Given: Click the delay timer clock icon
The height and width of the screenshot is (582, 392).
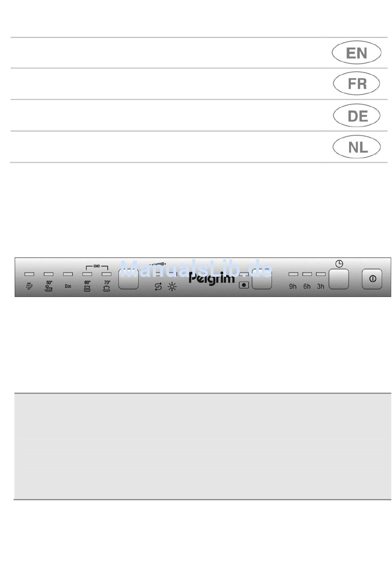Looking at the screenshot, I should [339, 264].
